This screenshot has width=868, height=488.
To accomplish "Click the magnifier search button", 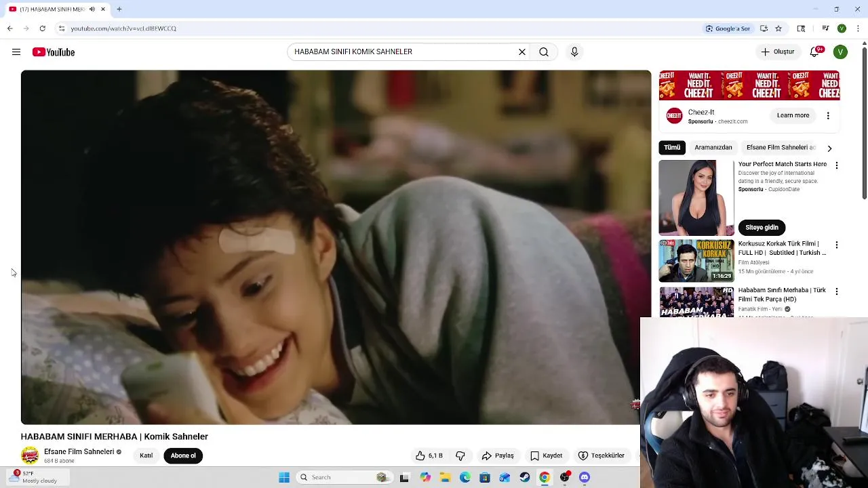I will (x=544, y=52).
